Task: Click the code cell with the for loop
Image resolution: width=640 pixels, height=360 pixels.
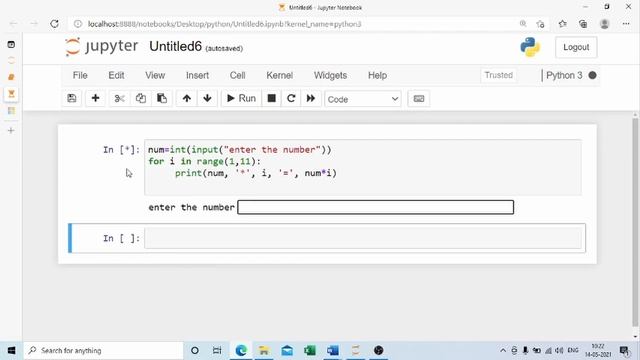Action: click(363, 167)
